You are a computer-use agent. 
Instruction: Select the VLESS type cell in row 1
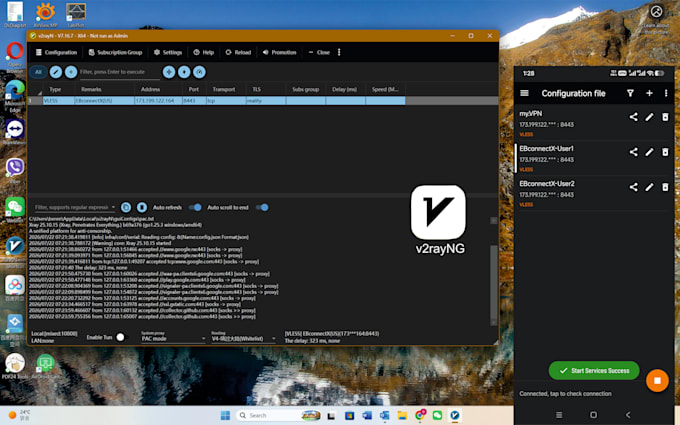point(59,101)
